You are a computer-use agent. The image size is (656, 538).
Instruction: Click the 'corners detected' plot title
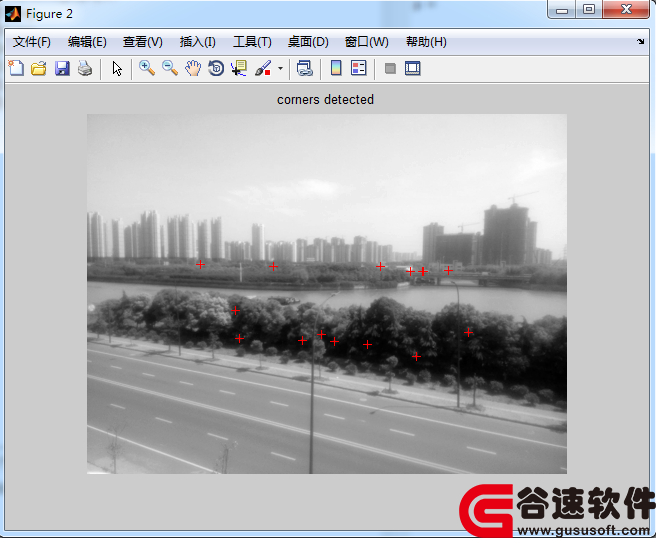[325, 100]
